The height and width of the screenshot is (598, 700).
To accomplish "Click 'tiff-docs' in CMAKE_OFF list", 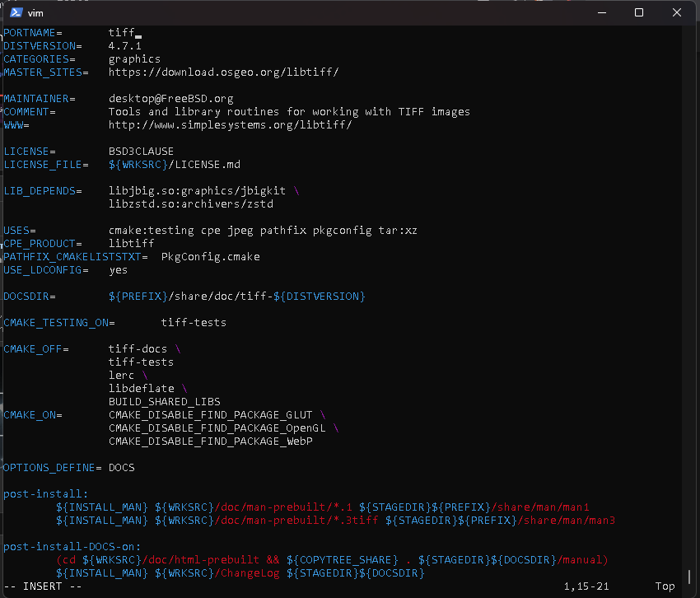I will 138,349.
